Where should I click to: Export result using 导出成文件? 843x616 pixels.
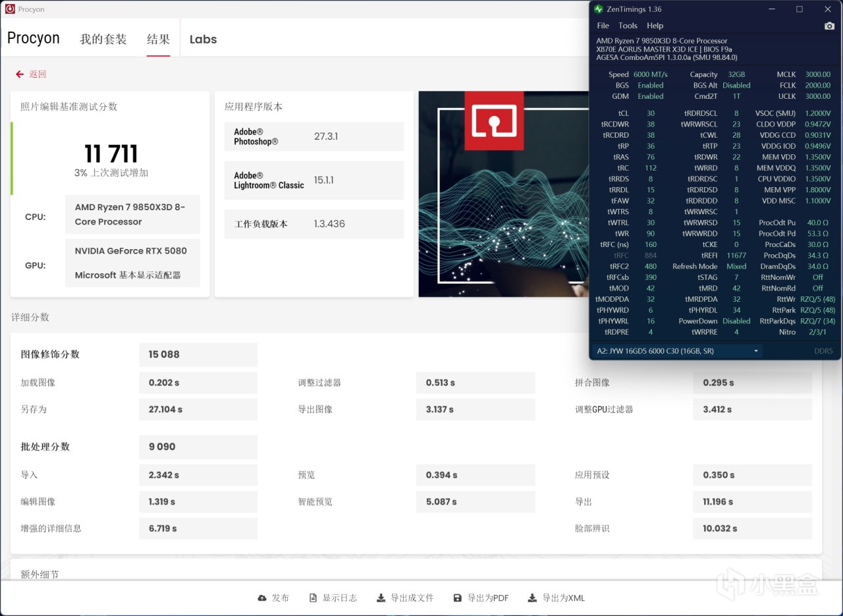tap(405, 598)
